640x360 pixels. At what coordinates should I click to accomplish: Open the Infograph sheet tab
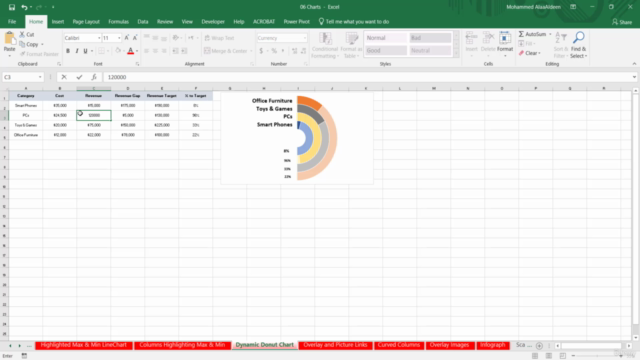(x=492, y=345)
